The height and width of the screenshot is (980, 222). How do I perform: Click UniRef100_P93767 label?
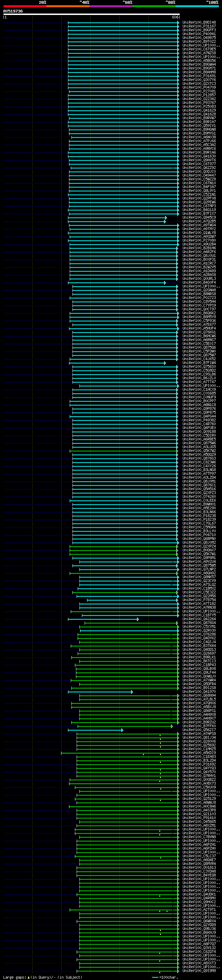199,103
